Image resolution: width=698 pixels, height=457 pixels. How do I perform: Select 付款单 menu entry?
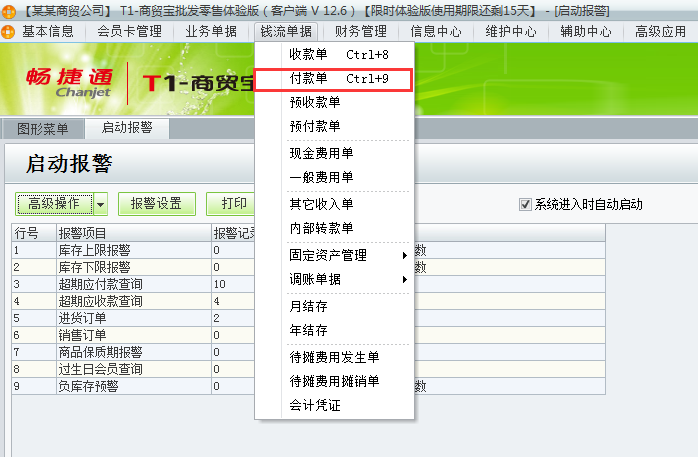click(x=334, y=79)
